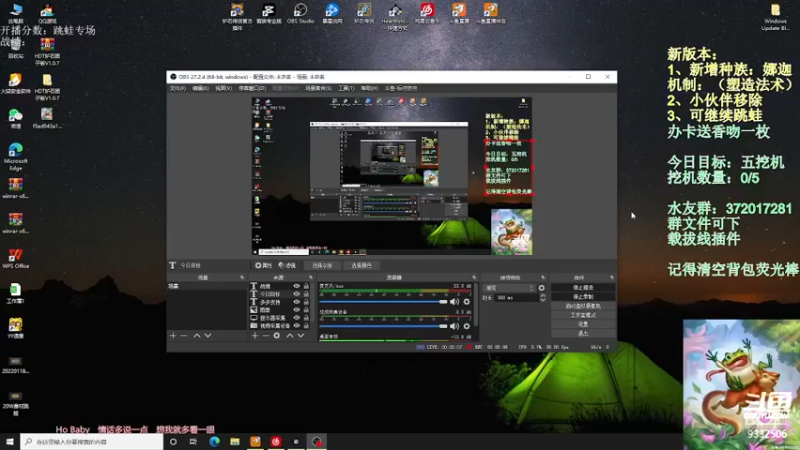Click Stop Recording button in controls
This screenshot has height=450, width=800.
tap(583, 297)
